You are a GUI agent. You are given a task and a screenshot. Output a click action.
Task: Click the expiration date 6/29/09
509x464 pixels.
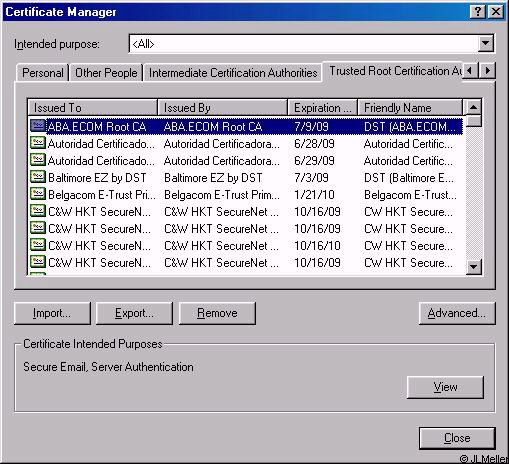[x=314, y=161]
